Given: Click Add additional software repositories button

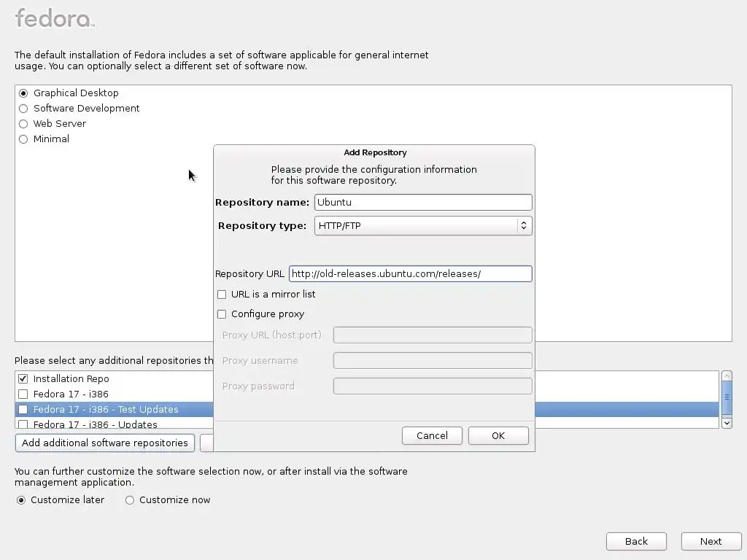Looking at the screenshot, I should click(x=105, y=443).
